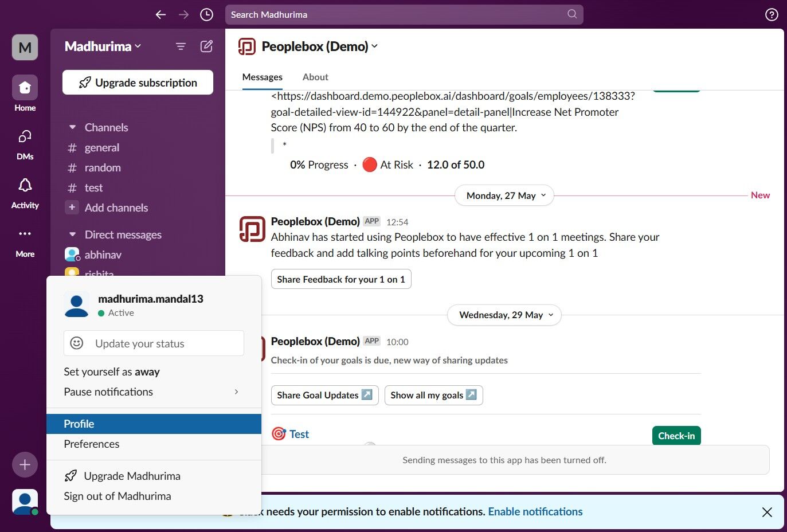Select Profile from the user menu

point(154,424)
